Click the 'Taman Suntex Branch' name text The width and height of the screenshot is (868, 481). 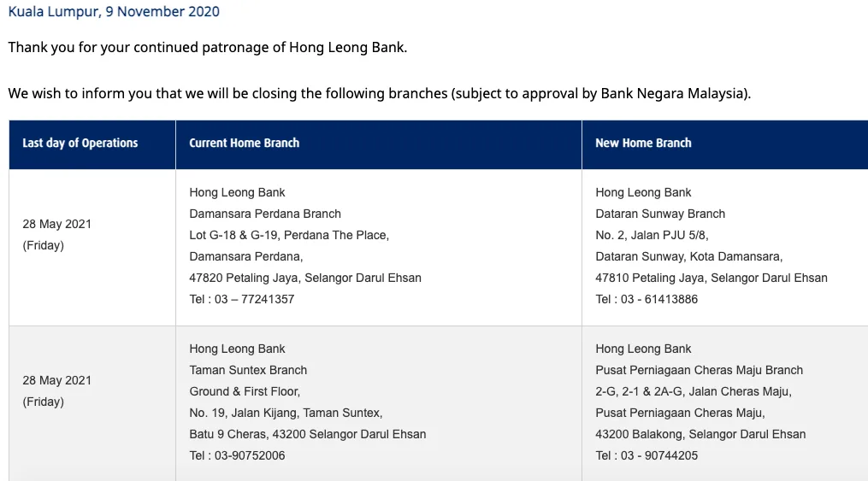pos(248,371)
